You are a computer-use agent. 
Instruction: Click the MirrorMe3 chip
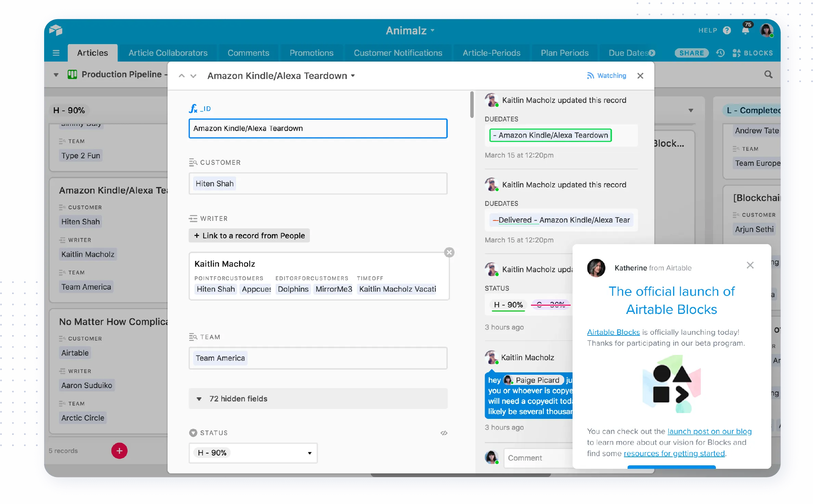pyautogui.click(x=333, y=289)
